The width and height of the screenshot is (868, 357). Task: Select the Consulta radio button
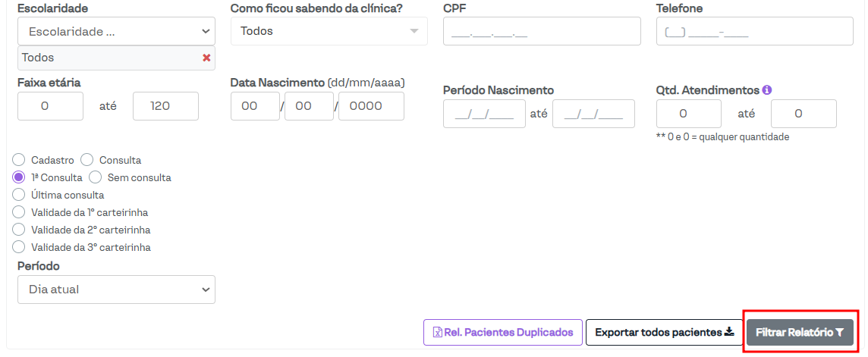[87, 160]
